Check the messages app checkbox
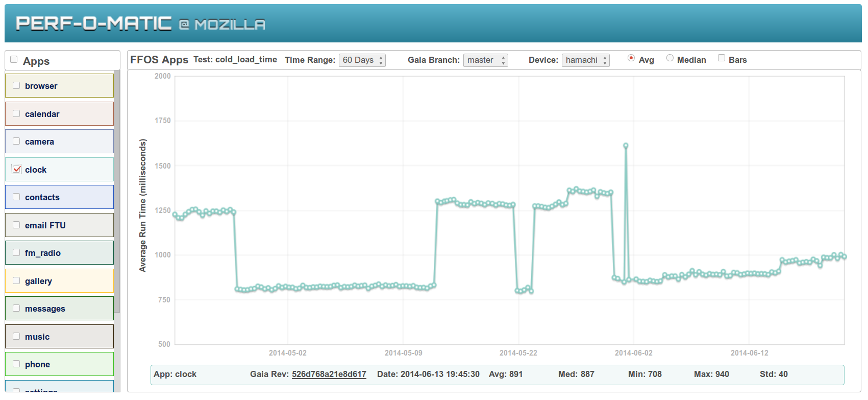Viewport: 868px width, 400px height. click(x=16, y=308)
